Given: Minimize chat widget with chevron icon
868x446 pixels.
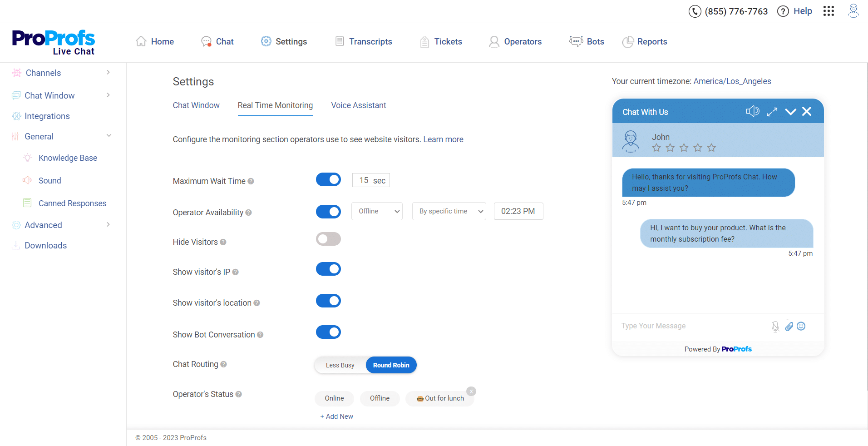Looking at the screenshot, I should pos(790,112).
